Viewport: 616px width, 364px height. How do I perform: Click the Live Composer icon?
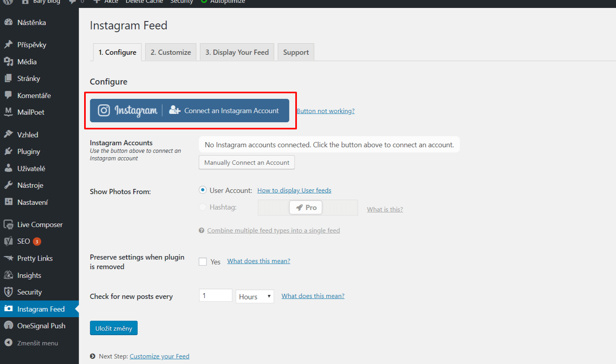click(x=8, y=224)
